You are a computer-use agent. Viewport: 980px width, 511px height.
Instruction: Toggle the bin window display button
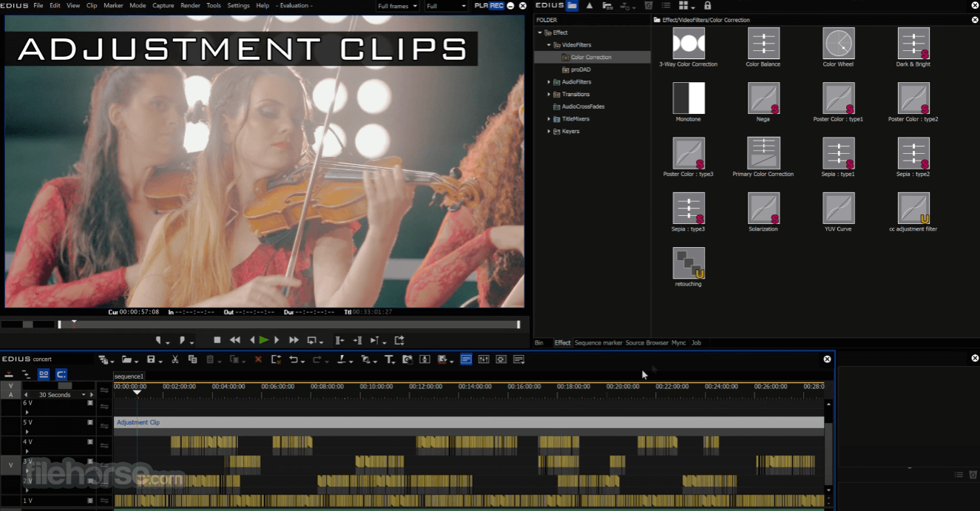467,359
